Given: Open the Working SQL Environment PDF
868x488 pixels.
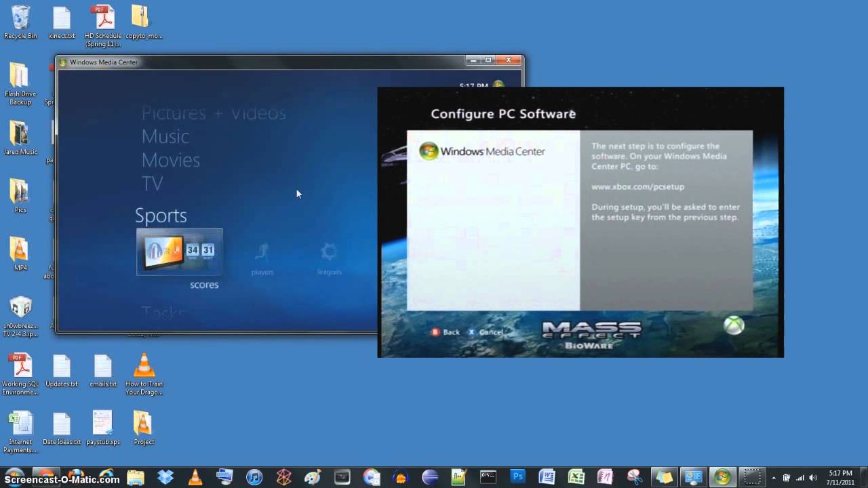Looking at the screenshot, I should [20, 374].
